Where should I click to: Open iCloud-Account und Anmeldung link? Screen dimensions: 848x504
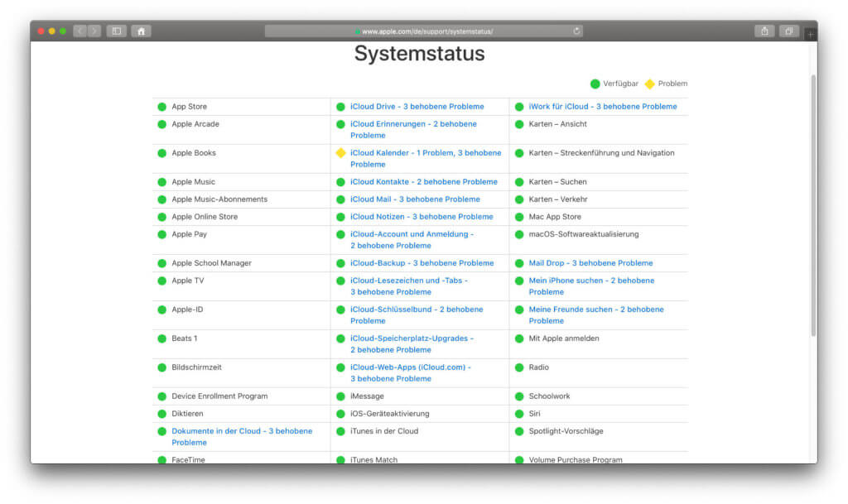(x=412, y=240)
